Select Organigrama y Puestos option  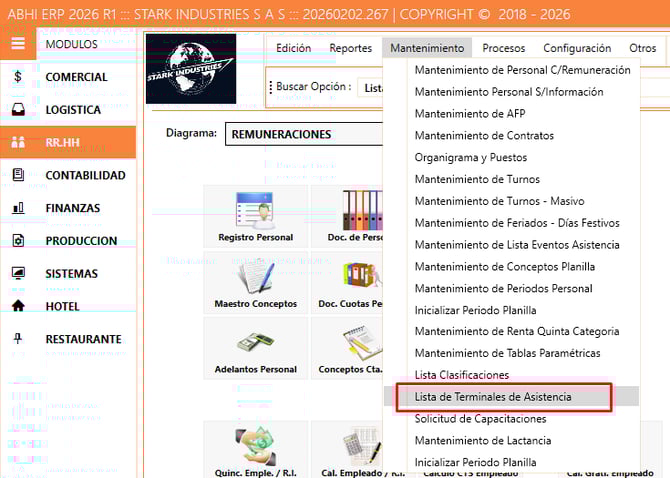tap(470, 158)
